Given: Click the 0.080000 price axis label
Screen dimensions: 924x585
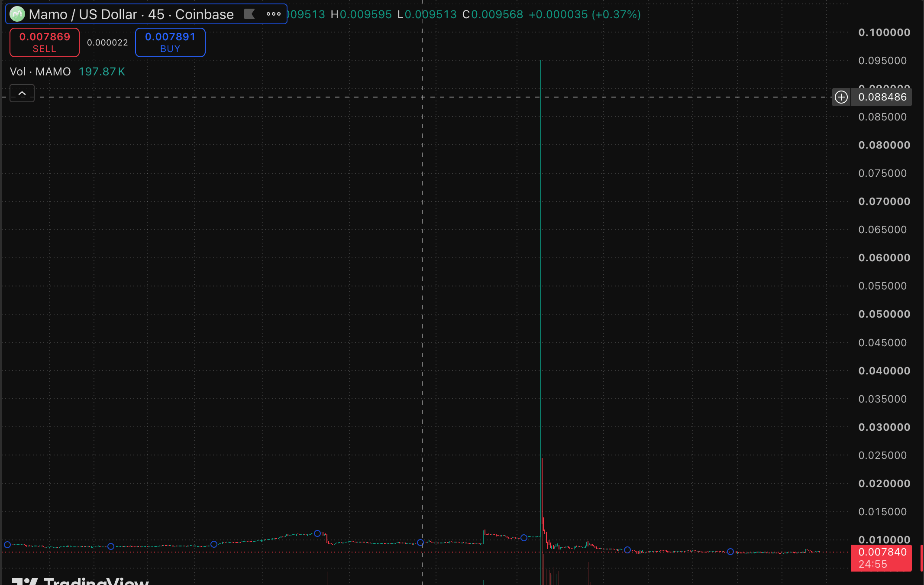Looking at the screenshot, I should tap(884, 145).
